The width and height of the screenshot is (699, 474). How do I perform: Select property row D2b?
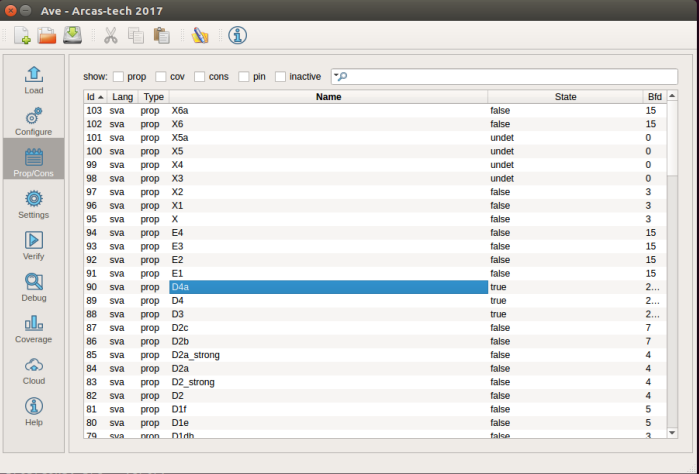[x=375, y=342]
